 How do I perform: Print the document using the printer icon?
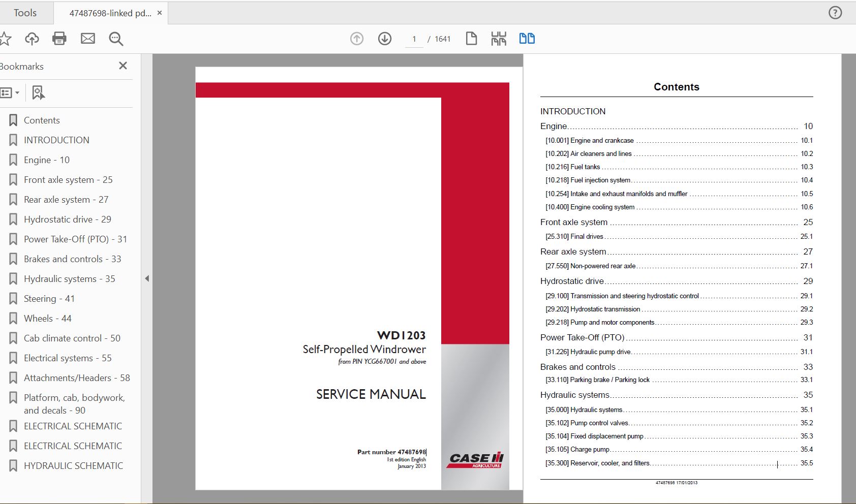[x=59, y=39]
